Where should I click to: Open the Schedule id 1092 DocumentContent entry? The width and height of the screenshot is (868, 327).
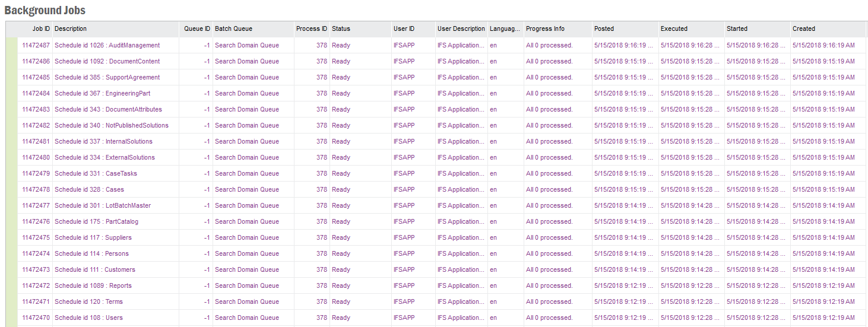click(x=107, y=61)
